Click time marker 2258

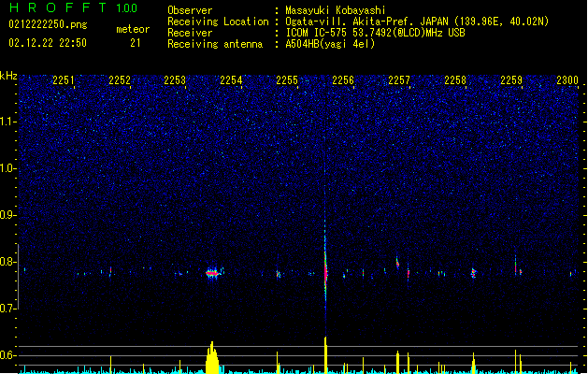pos(455,79)
